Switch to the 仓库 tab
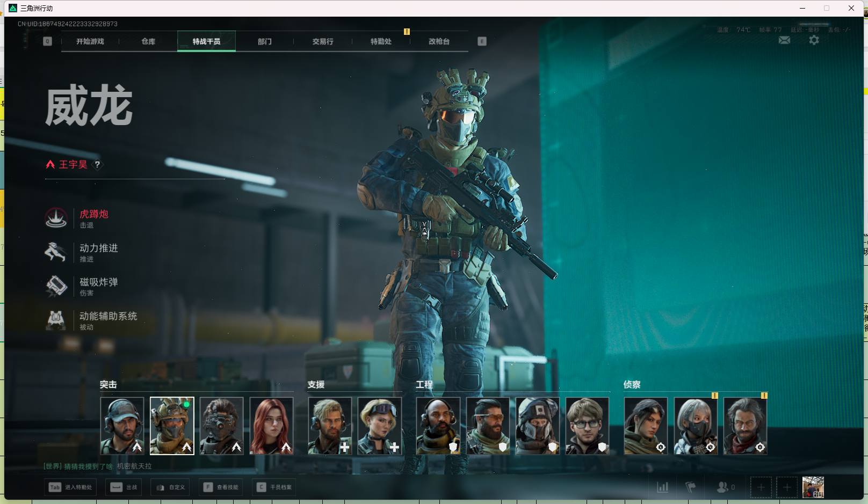The width and height of the screenshot is (868, 504). click(148, 41)
